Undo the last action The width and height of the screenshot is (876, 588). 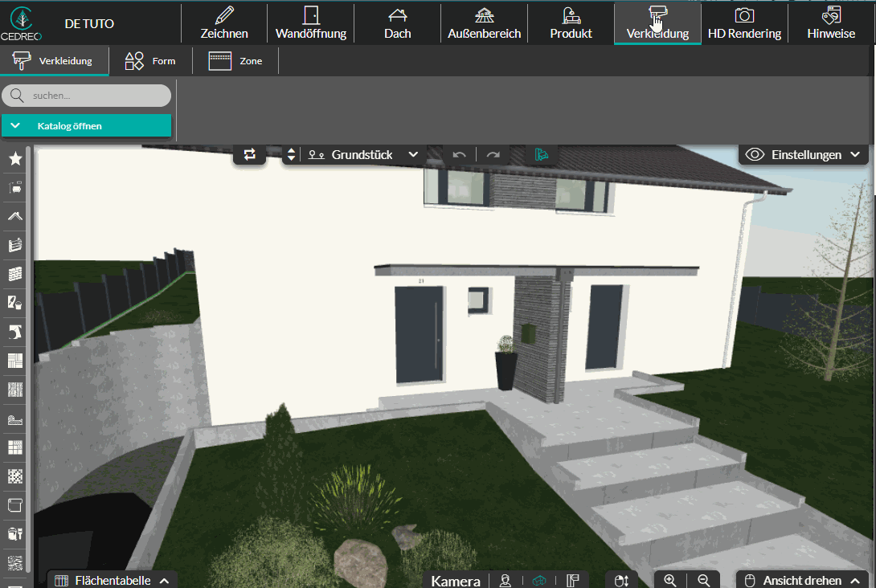[x=459, y=154]
